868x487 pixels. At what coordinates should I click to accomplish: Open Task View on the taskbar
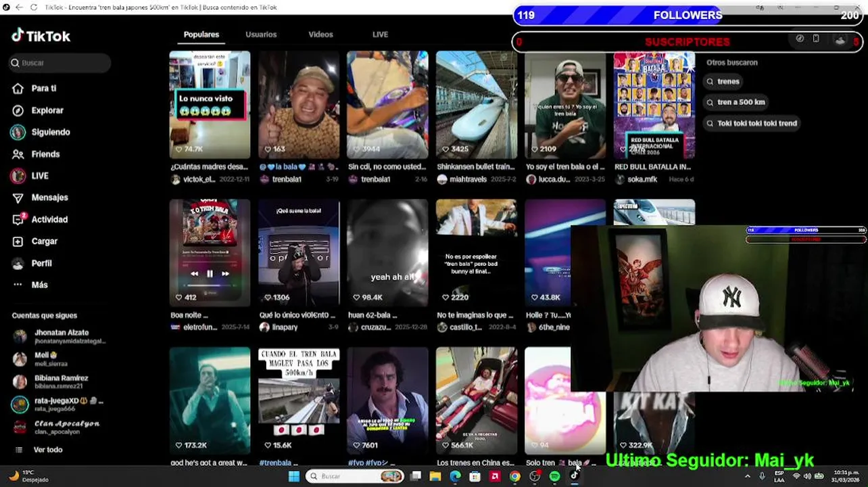[x=416, y=476]
